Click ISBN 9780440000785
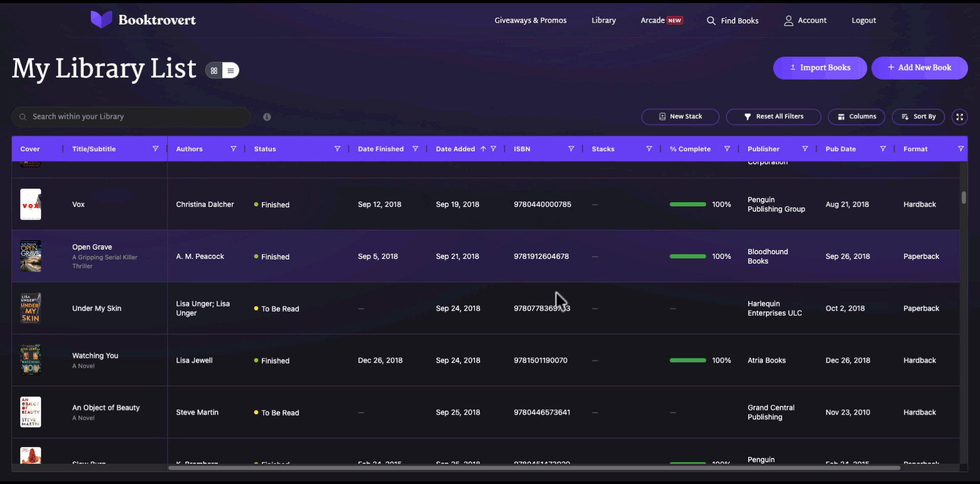Image resolution: width=980 pixels, height=484 pixels. point(543,204)
